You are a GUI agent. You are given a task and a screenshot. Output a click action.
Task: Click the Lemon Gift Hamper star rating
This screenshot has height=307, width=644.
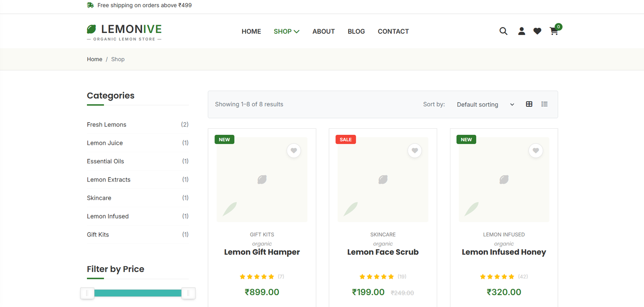point(257,276)
